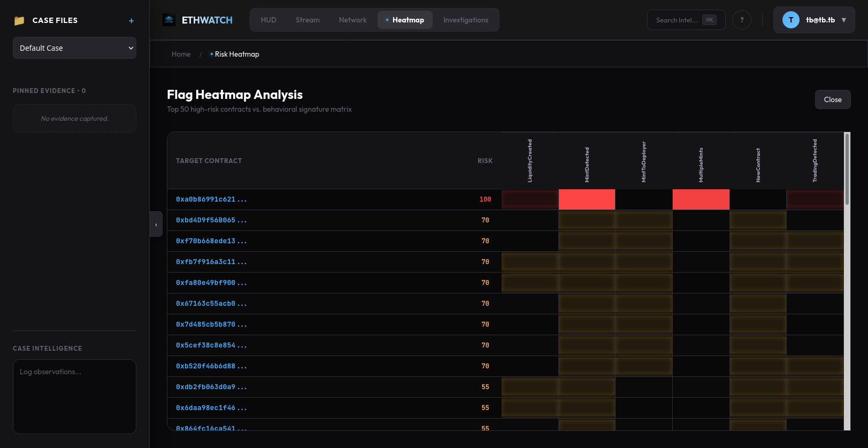The height and width of the screenshot is (448, 868).
Task: Open contract 0xf70b668ede13 link
Action: click(x=211, y=241)
